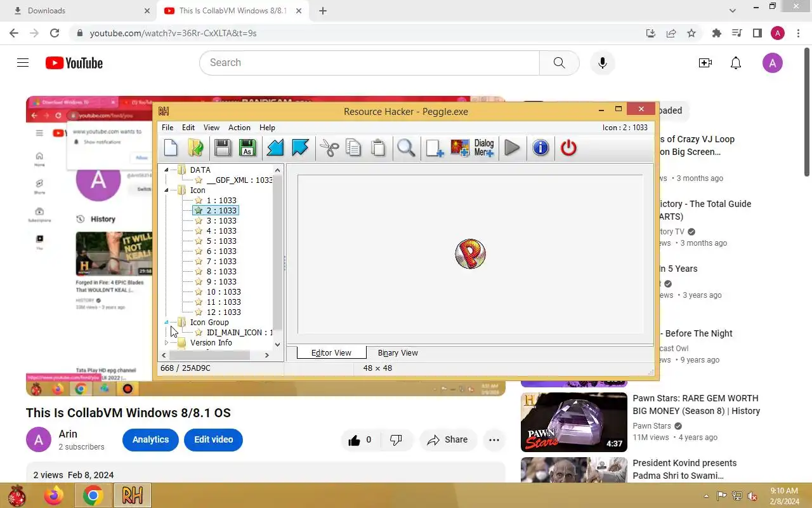Add a new binary resource with the page-plus icon
Screen dimensions: 812x508
435,148
